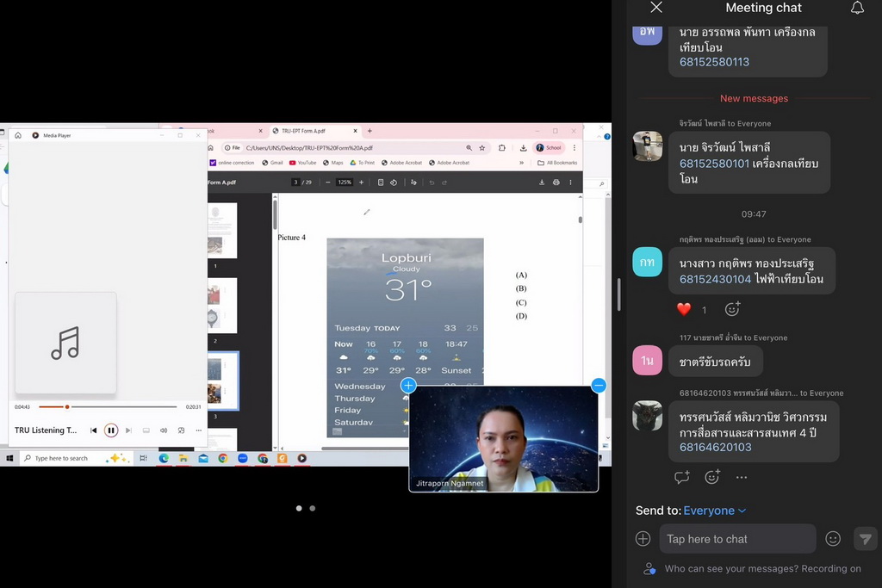Open more options for the 68164620103 message

(742, 477)
